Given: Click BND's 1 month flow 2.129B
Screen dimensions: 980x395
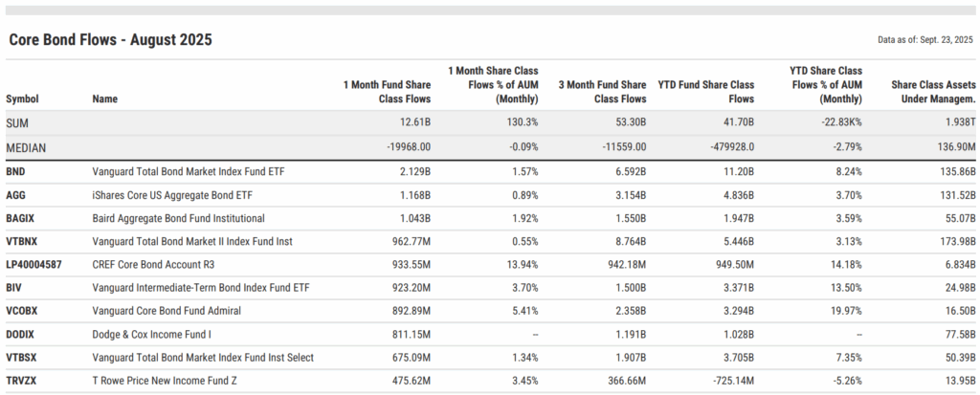Looking at the screenshot, I should pos(414,172).
